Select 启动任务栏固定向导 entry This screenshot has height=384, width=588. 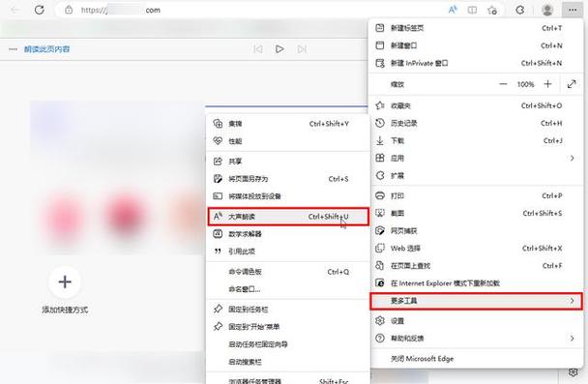pos(288,344)
